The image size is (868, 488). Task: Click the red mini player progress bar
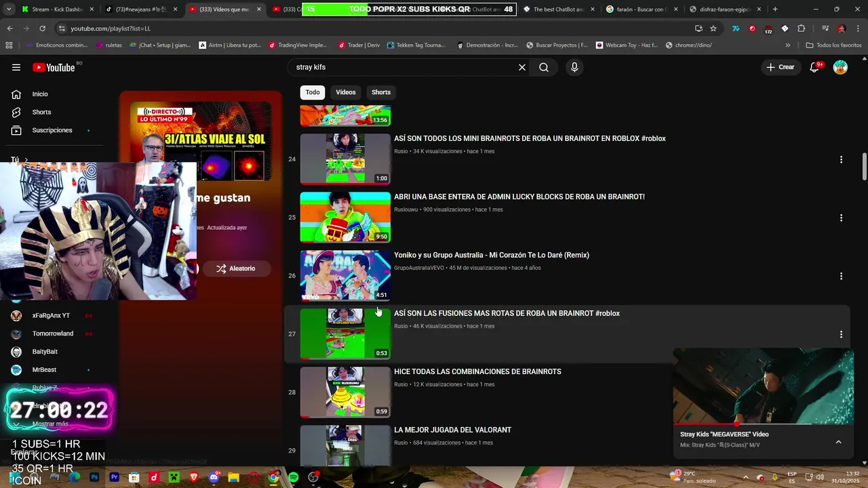705,425
